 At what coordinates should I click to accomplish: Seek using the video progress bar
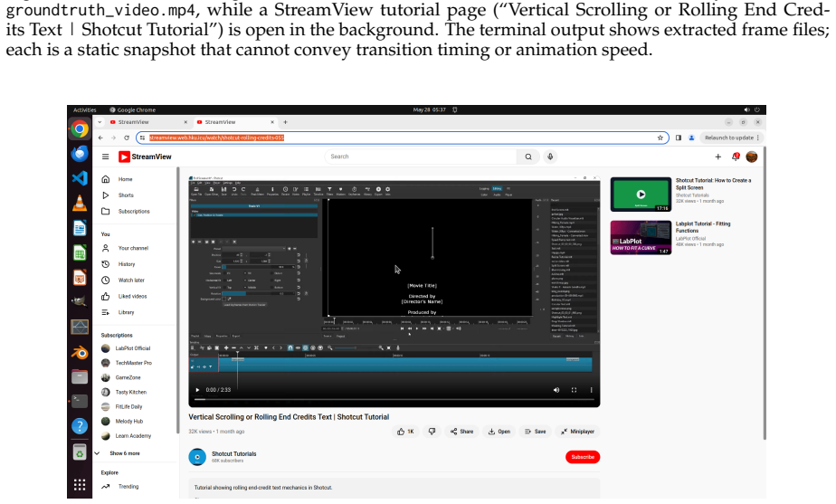tap(394, 399)
